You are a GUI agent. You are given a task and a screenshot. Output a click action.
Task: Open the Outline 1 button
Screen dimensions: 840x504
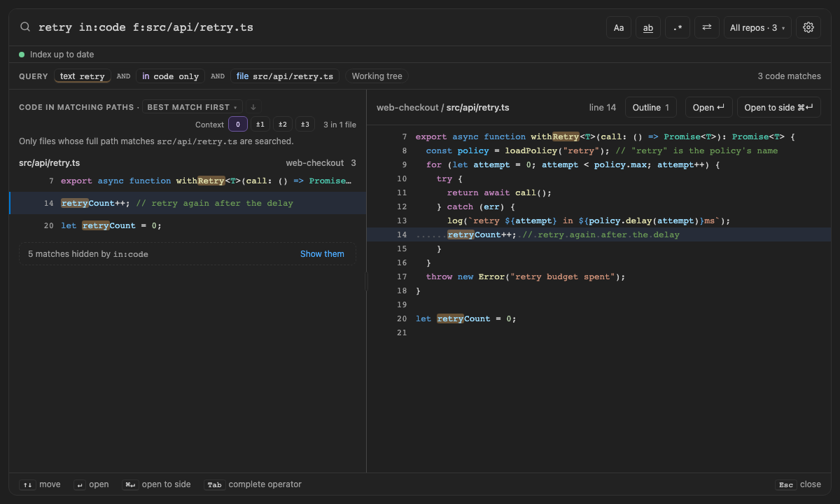pyautogui.click(x=651, y=107)
